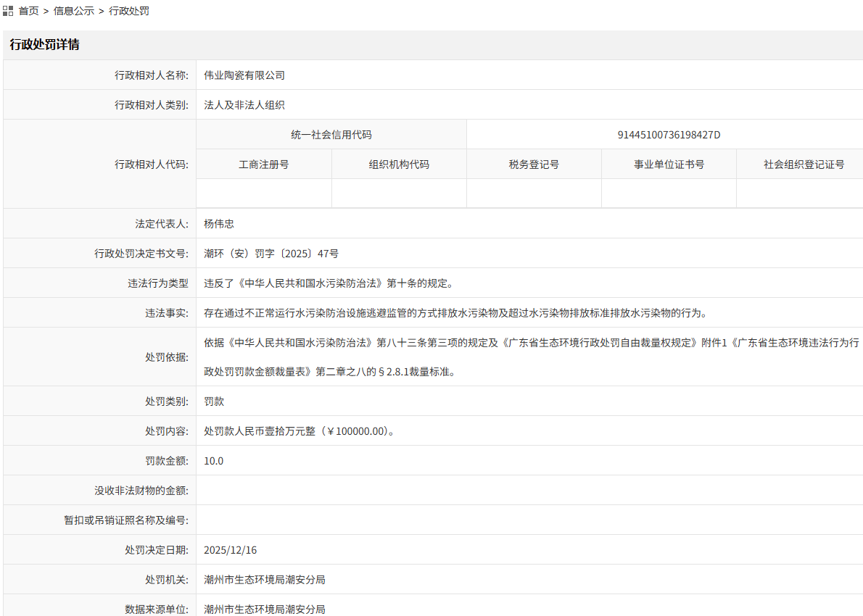Image resolution: width=863 pixels, height=616 pixels.
Task: Click the 工商注册号 column header
Action: (263, 164)
